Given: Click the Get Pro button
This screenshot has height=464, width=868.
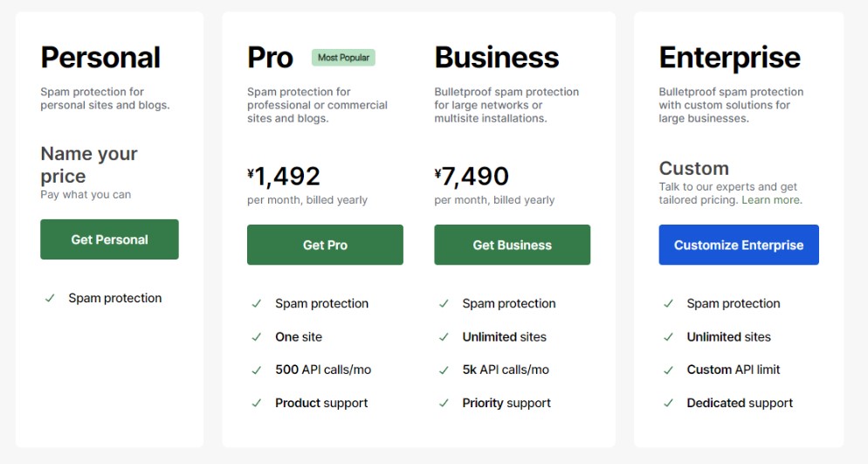Looking at the screenshot, I should coord(325,245).
